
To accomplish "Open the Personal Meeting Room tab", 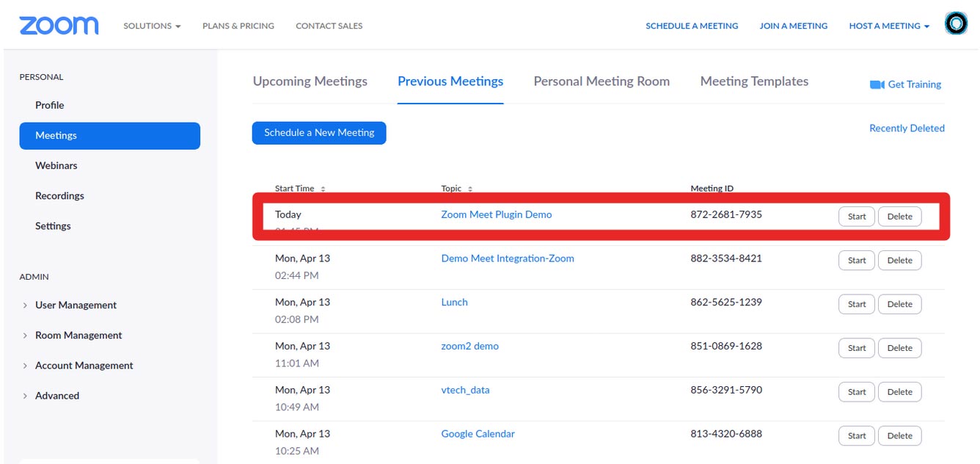I will coord(601,81).
